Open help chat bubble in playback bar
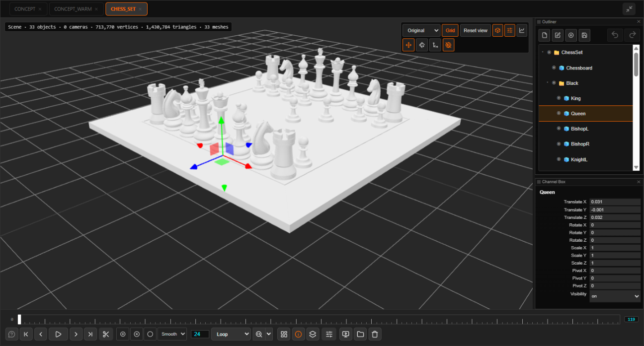This screenshot has width=644, height=346. pos(11,334)
